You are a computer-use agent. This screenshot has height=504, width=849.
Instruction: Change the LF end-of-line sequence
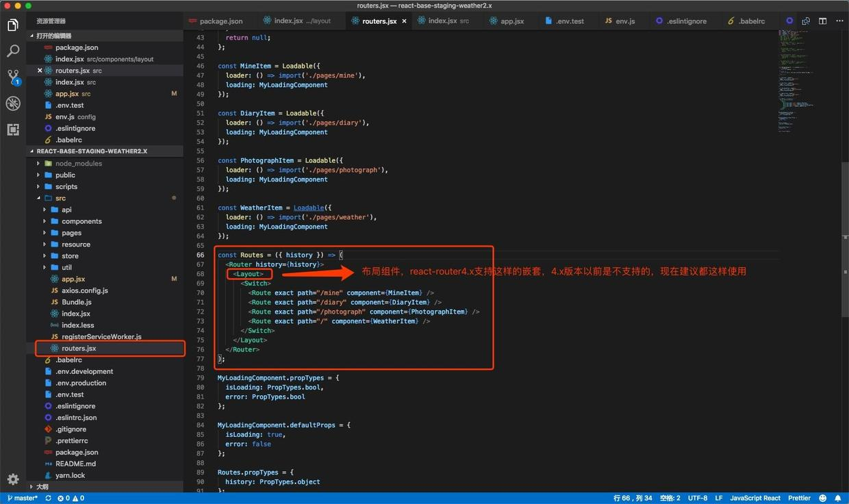tap(718, 498)
